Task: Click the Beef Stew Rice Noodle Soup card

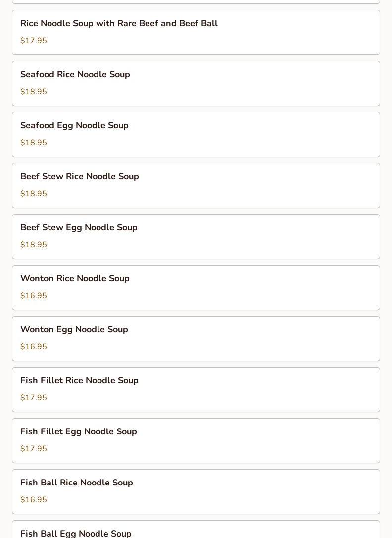Action: (x=80, y=177)
